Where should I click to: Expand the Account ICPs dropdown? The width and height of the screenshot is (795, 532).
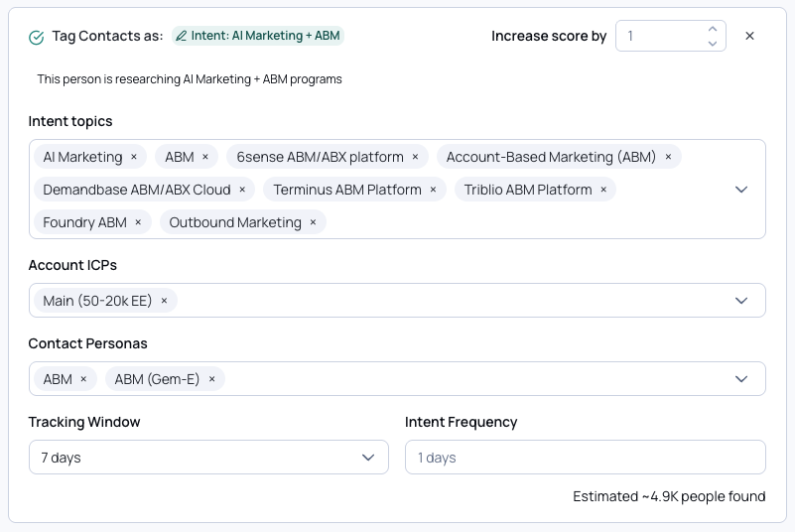(741, 301)
